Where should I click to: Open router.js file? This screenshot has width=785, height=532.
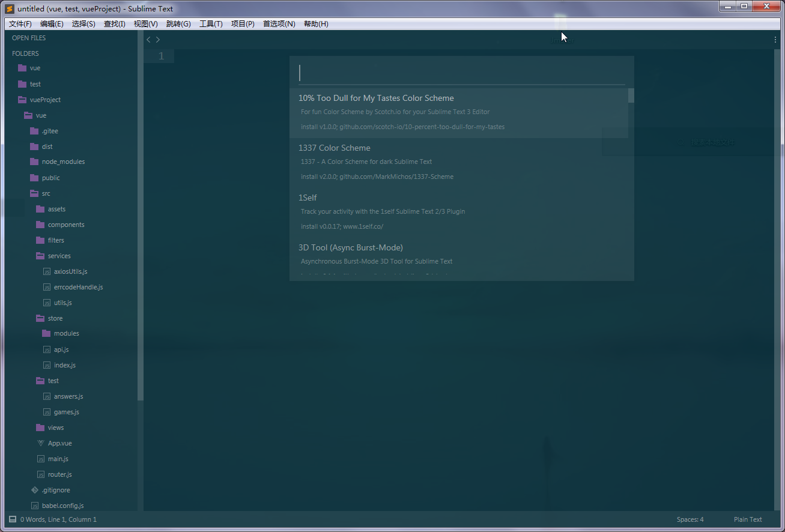tap(60, 474)
